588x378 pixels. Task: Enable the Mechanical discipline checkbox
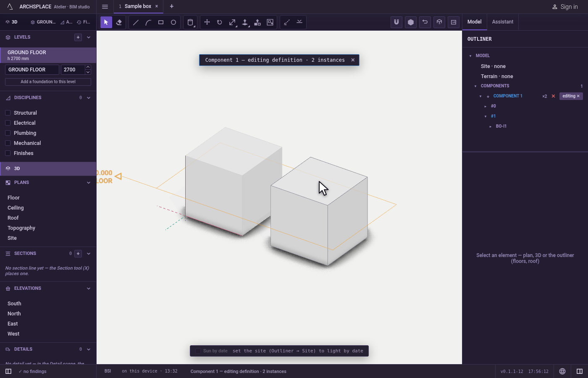[x=8, y=143]
